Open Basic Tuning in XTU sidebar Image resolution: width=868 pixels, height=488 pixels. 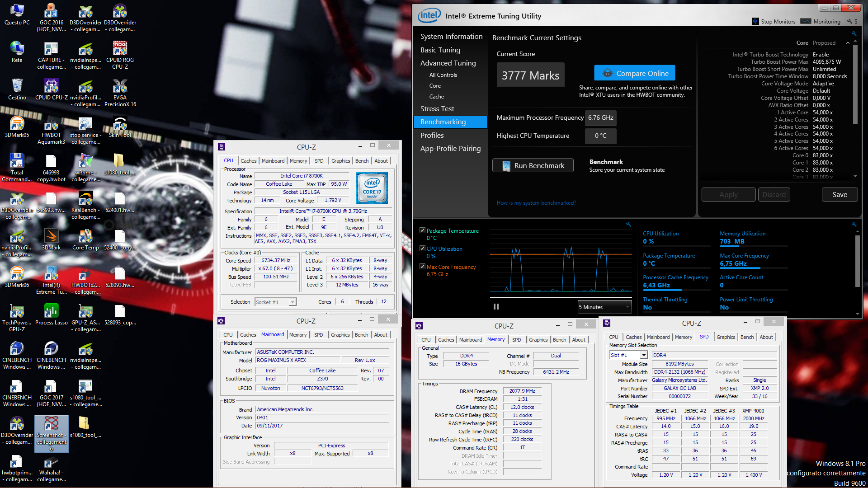(x=440, y=50)
